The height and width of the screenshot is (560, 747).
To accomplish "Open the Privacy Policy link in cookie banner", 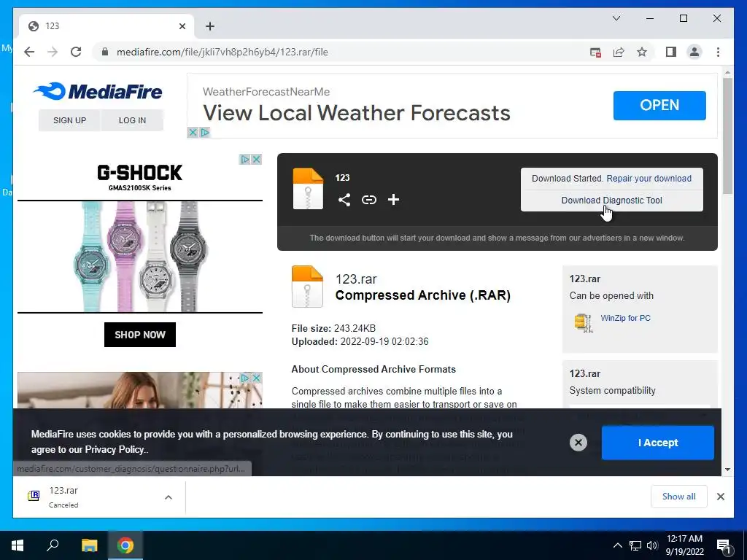I will [x=115, y=449].
